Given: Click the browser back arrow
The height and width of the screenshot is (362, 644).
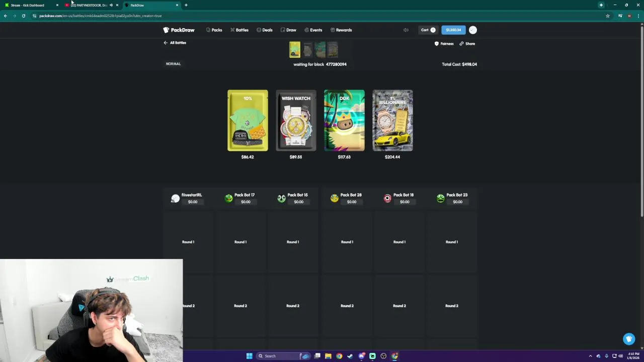Looking at the screenshot, I should tap(6, 16).
